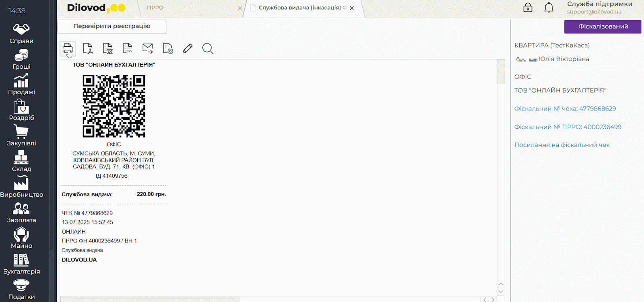Go to Склад in the sidebar
The height and width of the screenshot is (302, 644).
click(x=21, y=161)
